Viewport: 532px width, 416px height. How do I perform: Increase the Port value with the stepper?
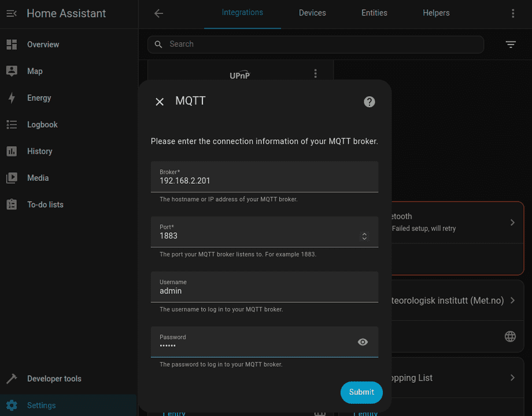tap(364, 233)
